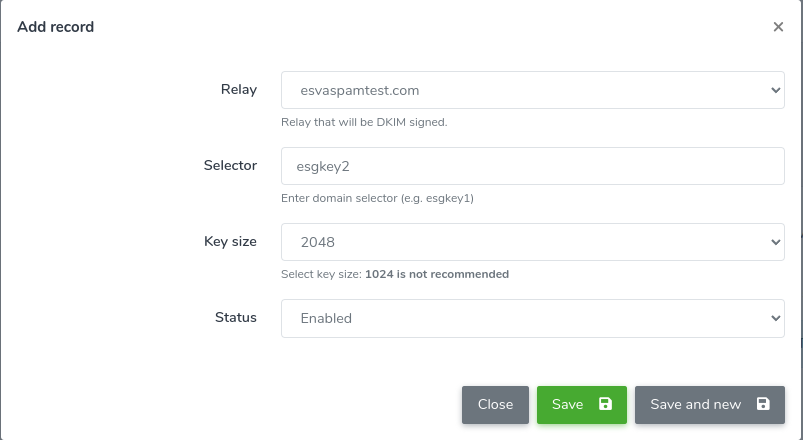Click the Relay field label
This screenshot has width=803, height=440.
pyautogui.click(x=239, y=89)
